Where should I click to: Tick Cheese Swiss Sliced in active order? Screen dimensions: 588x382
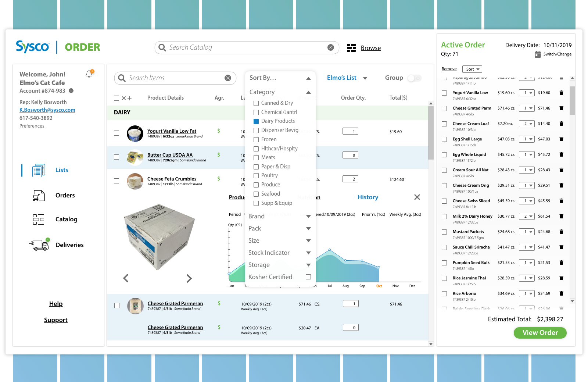click(x=444, y=201)
